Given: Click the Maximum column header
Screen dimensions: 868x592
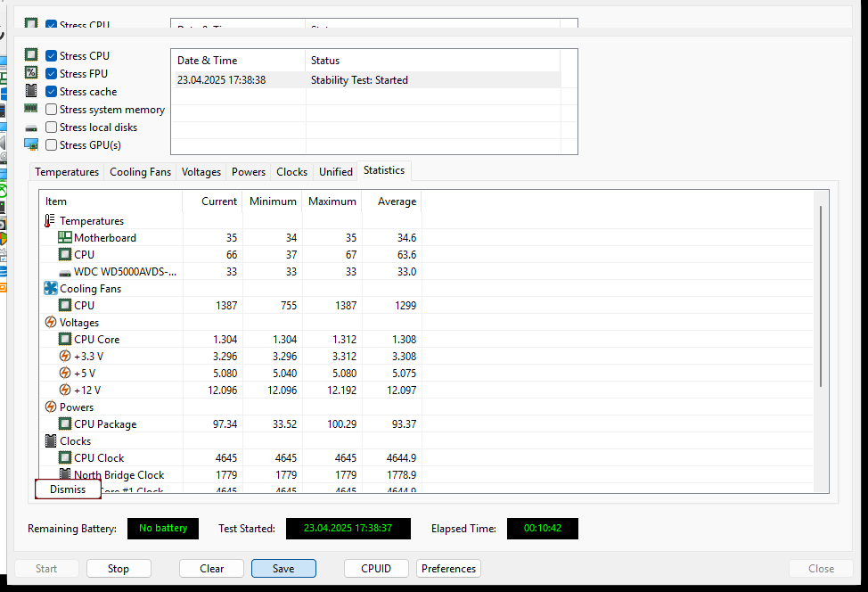Looking at the screenshot, I should (x=332, y=201).
